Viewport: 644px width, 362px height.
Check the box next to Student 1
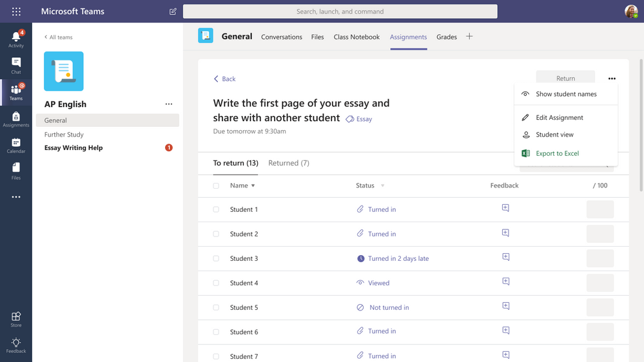click(216, 209)
